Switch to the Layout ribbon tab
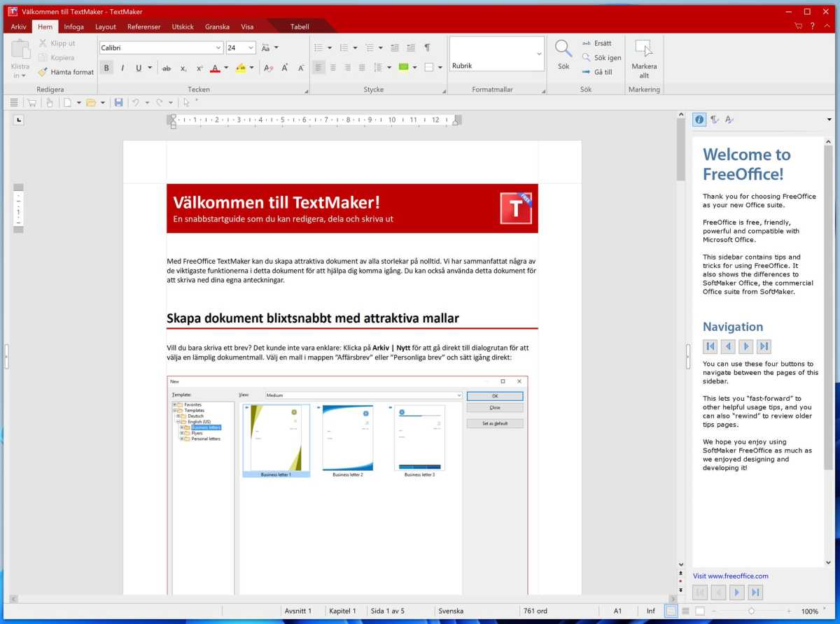 [x=106, y=27]
